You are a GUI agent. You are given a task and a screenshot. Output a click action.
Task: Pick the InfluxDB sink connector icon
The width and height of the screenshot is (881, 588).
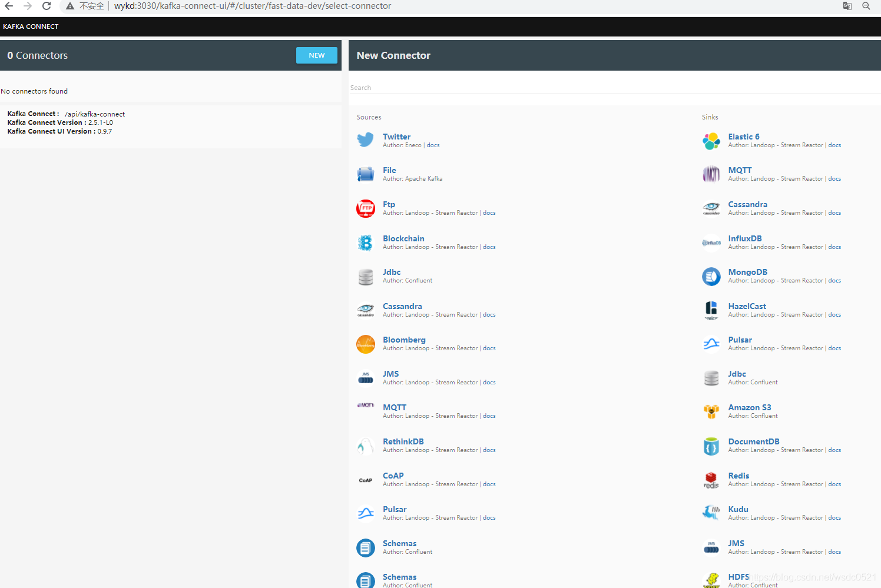pos(711,242)
